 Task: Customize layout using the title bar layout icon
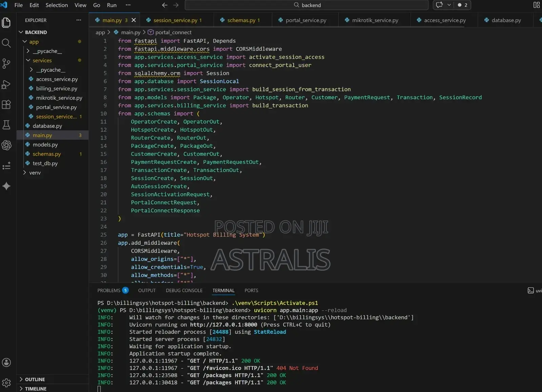coord(537,5)
